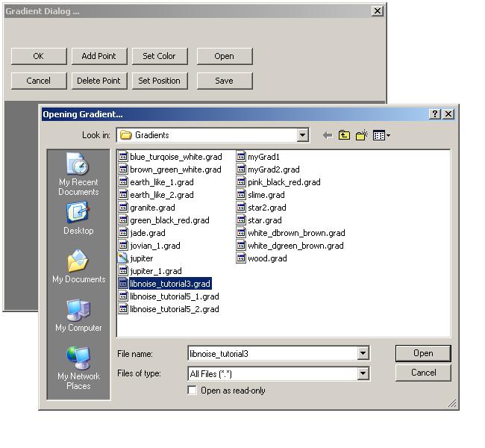Click the help question mark button
485x448 pixels.
tap(435, 114)
